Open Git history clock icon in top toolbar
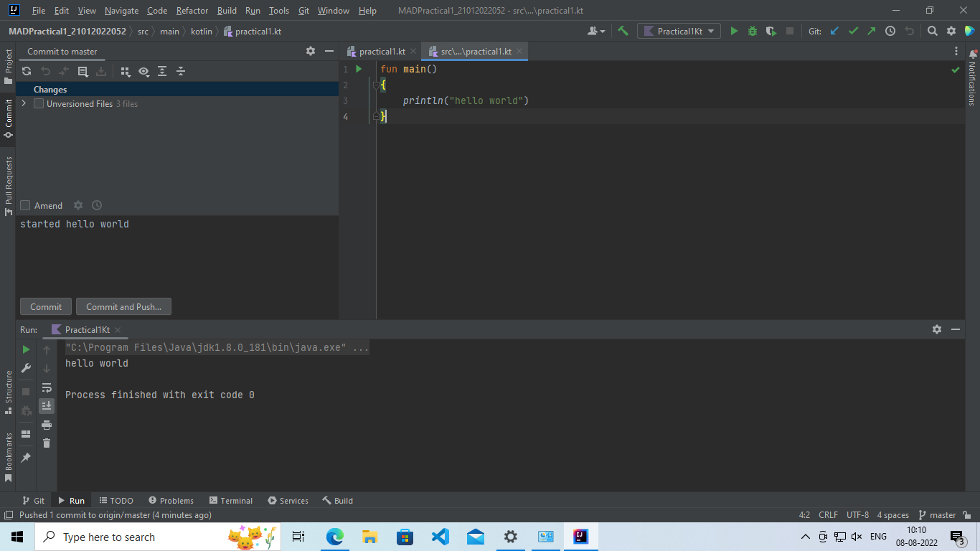 (x=890, y=31)
